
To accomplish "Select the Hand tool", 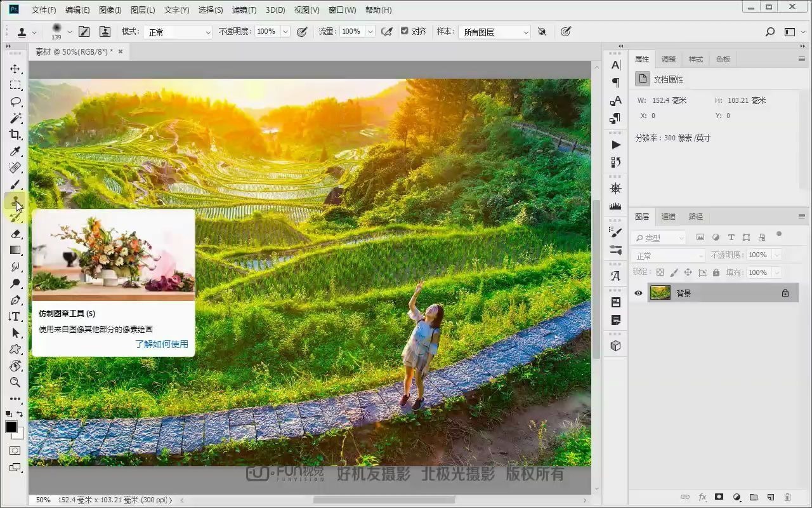I will [15, 366].
